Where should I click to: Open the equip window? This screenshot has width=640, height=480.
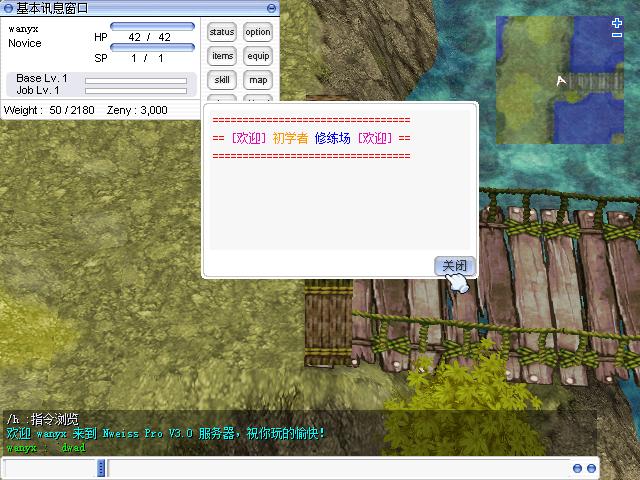tap(258, 56)
